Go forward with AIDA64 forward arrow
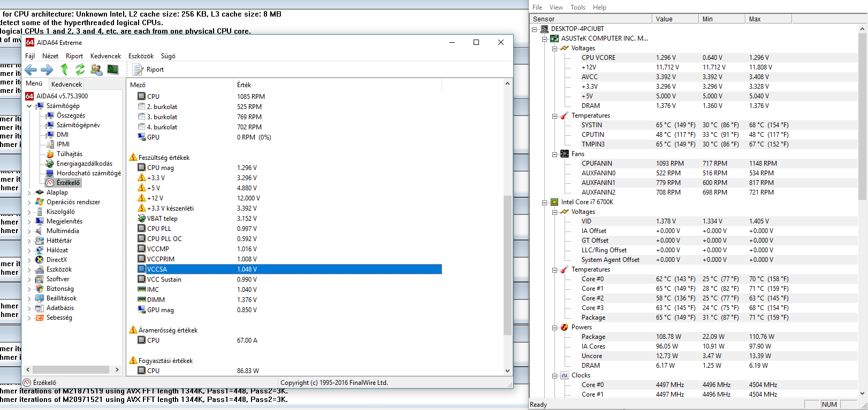The width and height of the screenshot is (868, 410). pyautogui.click(x=47, y=69)
